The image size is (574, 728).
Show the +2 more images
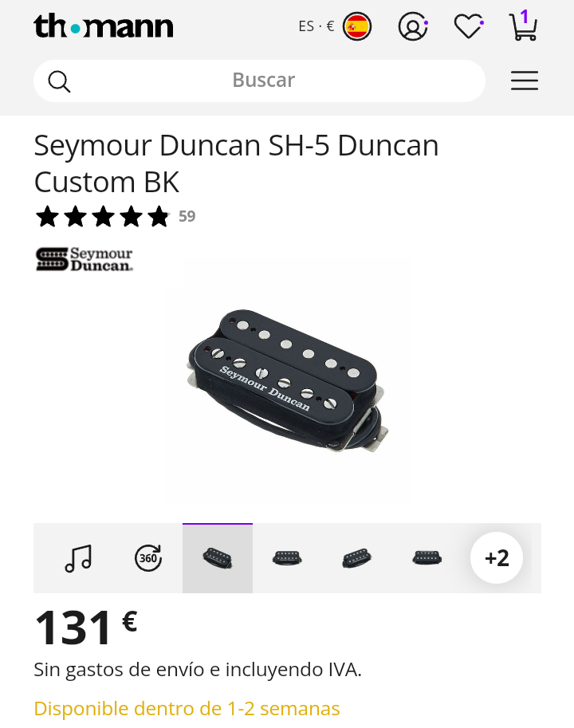[x=497, y=557]
